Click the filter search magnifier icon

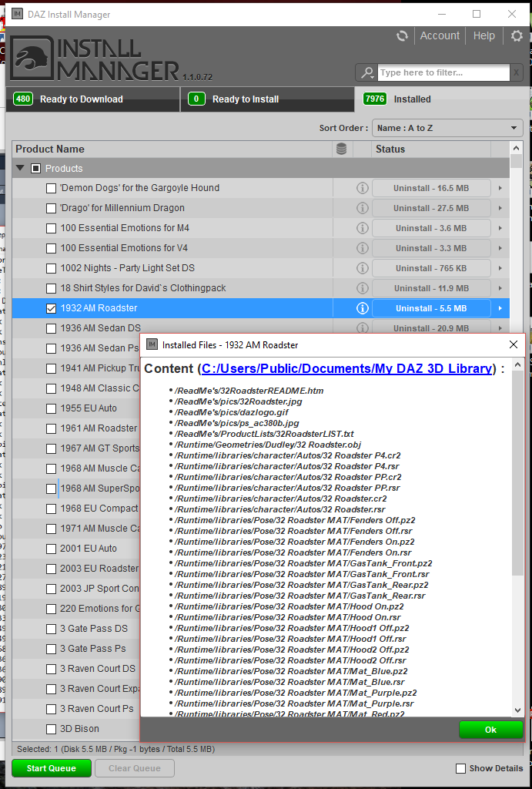[367, 72]
